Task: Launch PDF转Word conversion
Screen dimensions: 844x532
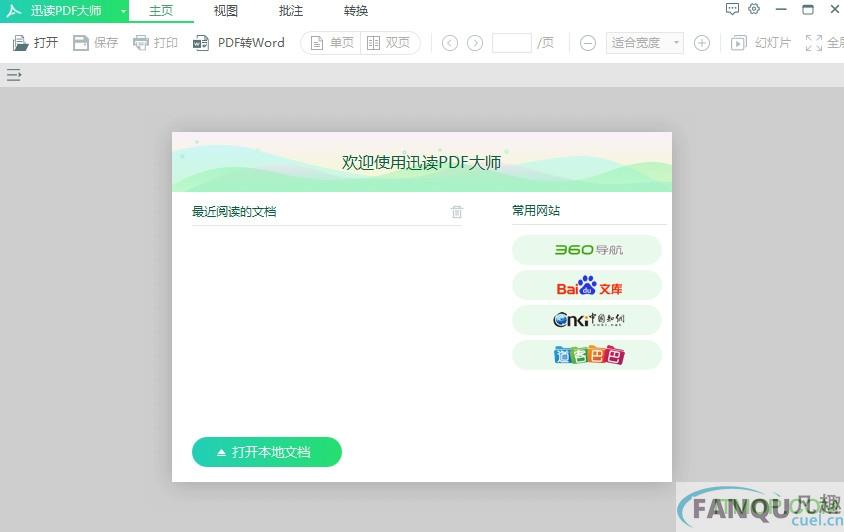Action: [x=238, y=43]
